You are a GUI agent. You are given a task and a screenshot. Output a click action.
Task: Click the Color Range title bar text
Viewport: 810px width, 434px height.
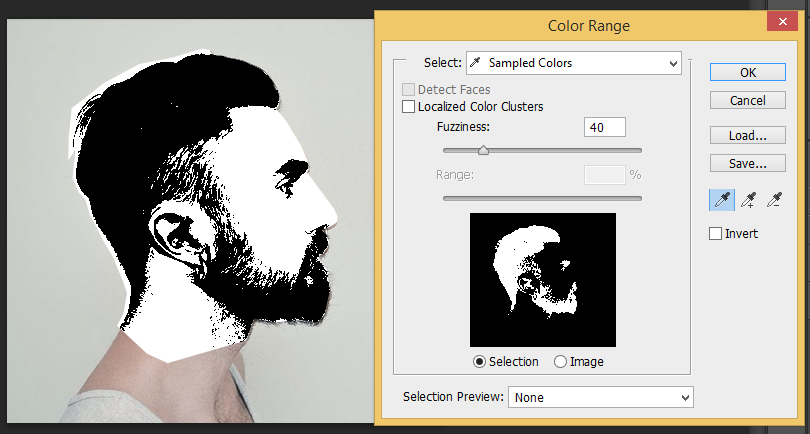click(589, 25)
